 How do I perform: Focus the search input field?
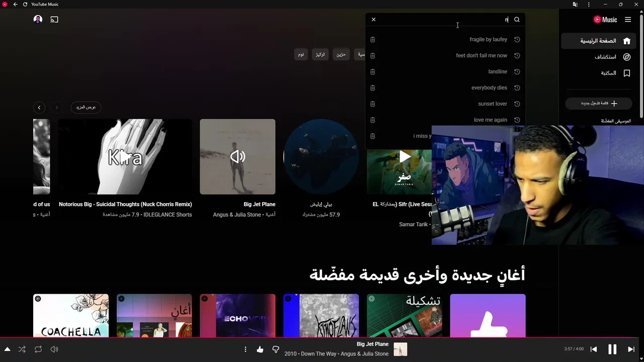click(445, 20)
